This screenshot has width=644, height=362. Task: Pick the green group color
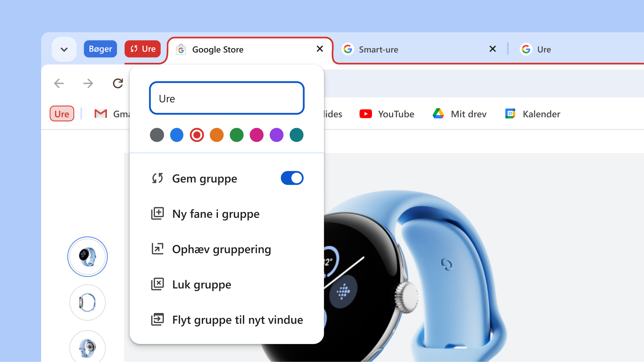click(x=237, y=135)
